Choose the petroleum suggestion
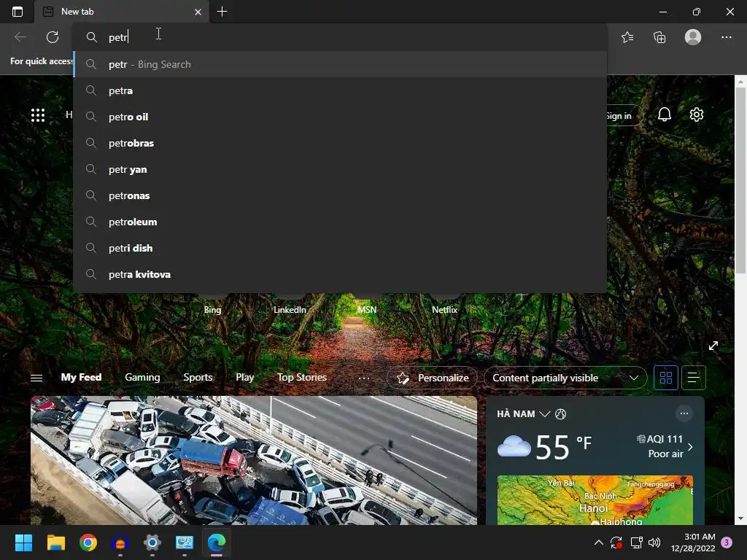Image resolution: width=747 pixels, height=560 pixels. coord(340,222)
